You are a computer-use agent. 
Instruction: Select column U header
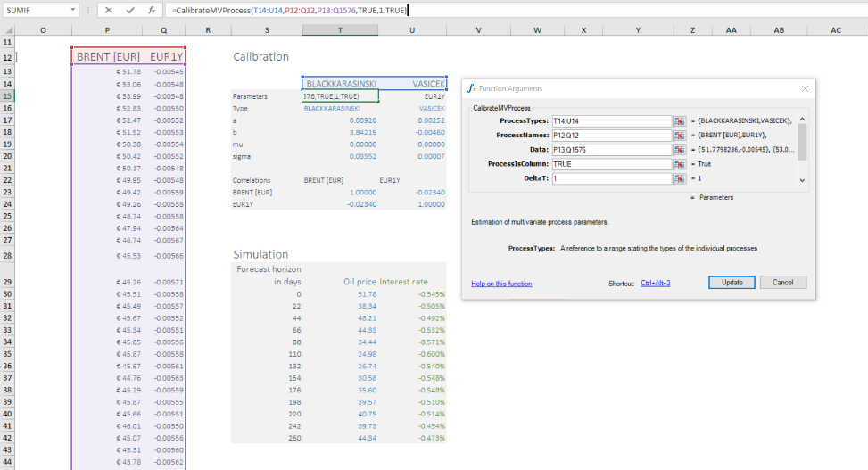[x=412, y=30]
